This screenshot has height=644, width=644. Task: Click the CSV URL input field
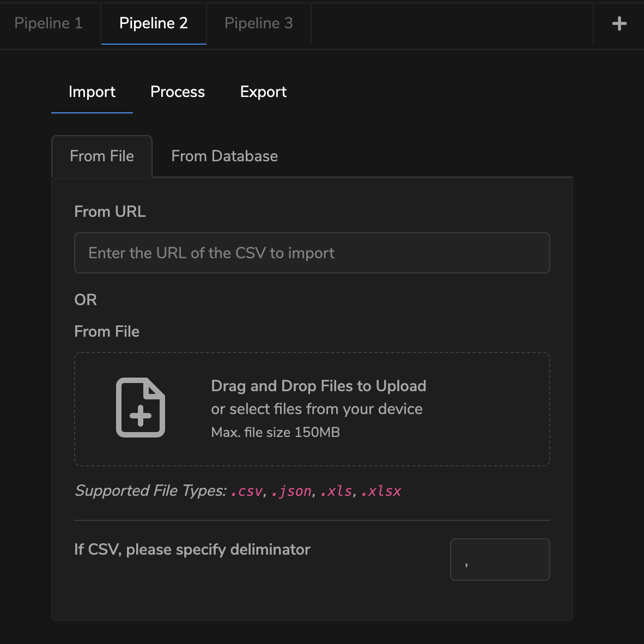pos(312,252)
